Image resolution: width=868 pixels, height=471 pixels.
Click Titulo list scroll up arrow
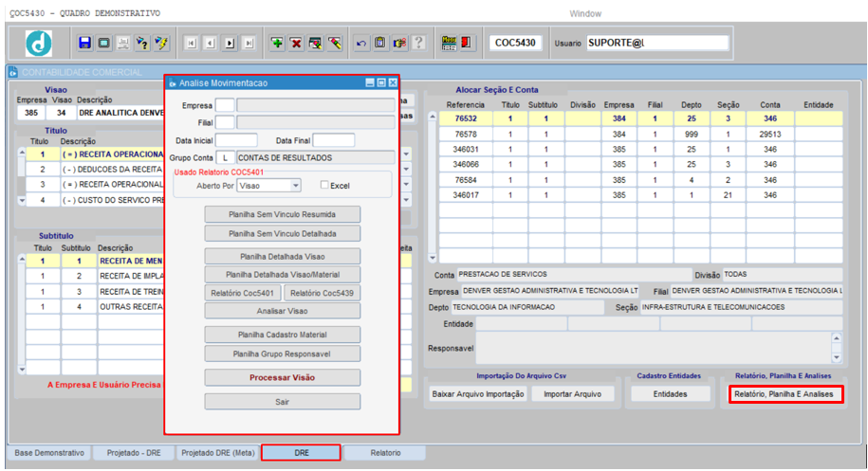click(x=22, y=152)
